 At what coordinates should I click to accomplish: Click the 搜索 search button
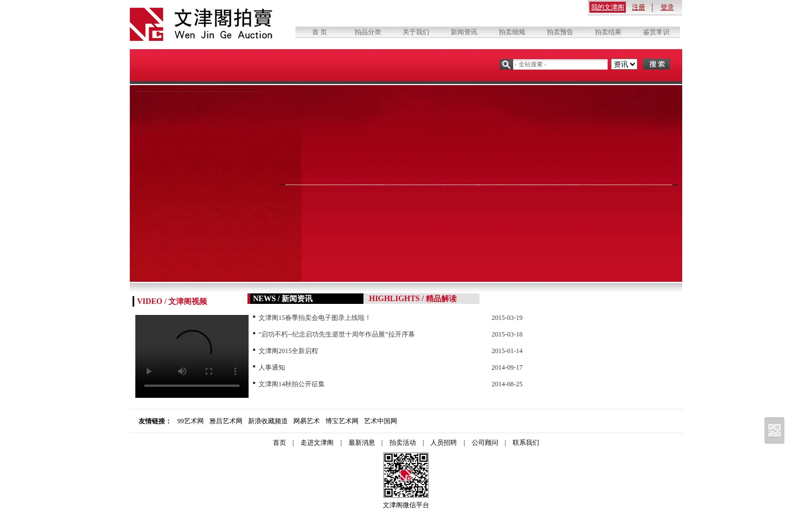(x=656, y=65)
